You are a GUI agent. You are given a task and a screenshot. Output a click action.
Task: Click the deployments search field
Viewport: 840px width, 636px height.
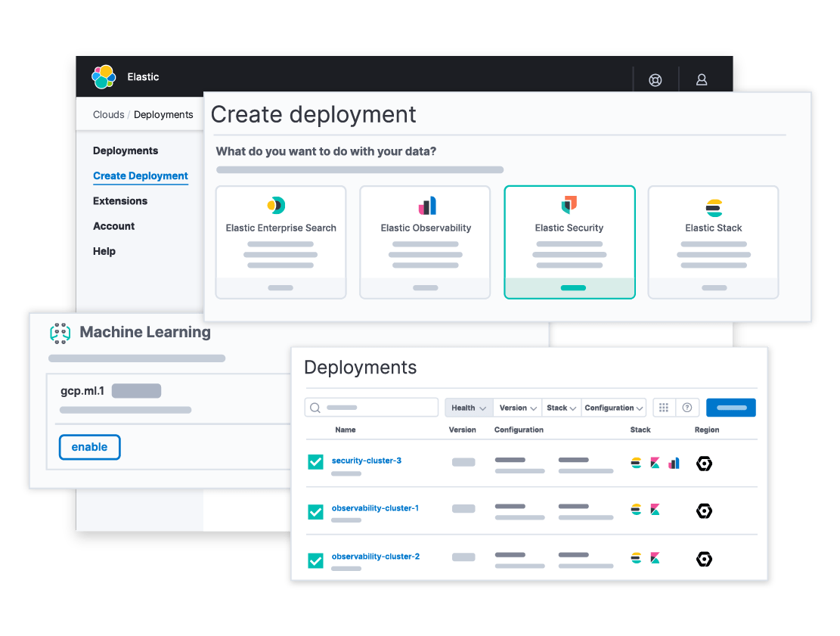pyautogui.click(x=371, y=408)
